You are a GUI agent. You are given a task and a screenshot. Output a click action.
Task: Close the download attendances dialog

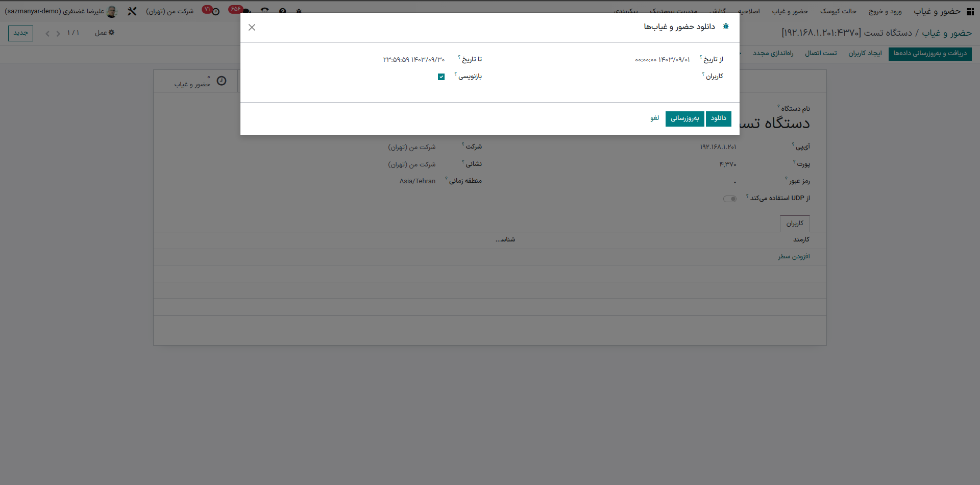tap(252, 28)
